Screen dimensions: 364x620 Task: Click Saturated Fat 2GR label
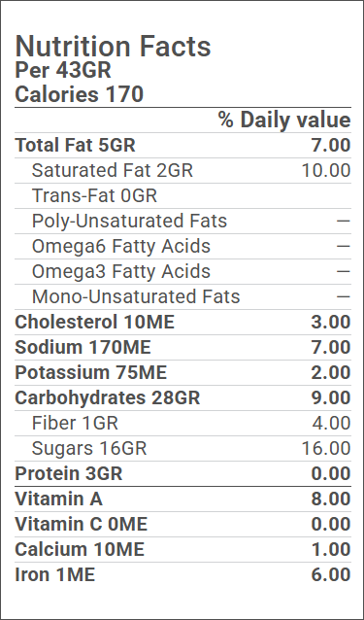(113, 170)
